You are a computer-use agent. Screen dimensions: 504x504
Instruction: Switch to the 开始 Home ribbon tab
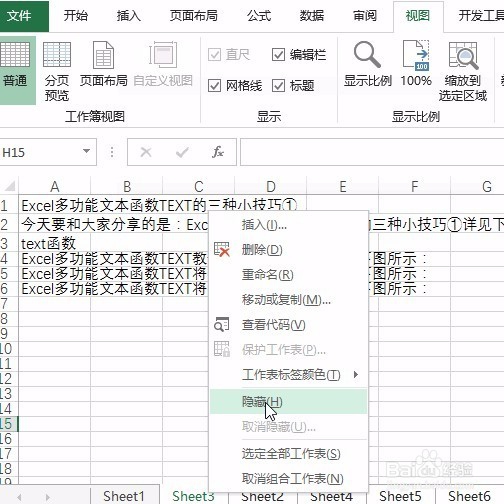(x=76, y=16)
